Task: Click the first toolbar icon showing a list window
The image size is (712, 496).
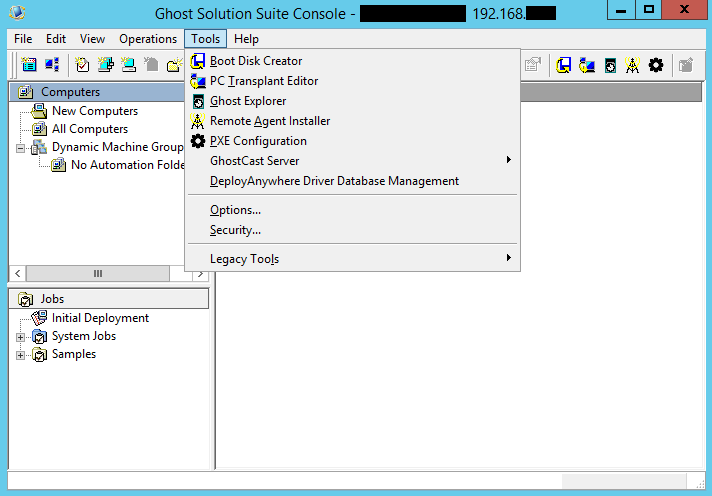Action: click(29, 65)
